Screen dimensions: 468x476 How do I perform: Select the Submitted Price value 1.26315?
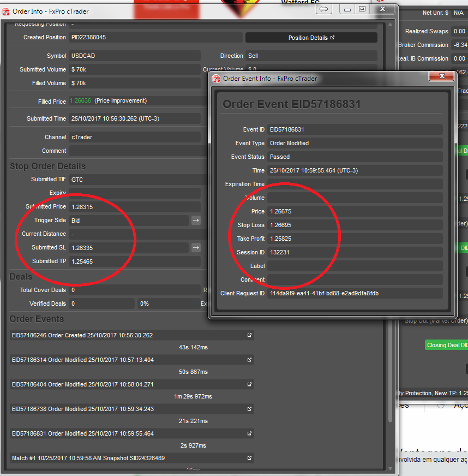tap(82, 207)
